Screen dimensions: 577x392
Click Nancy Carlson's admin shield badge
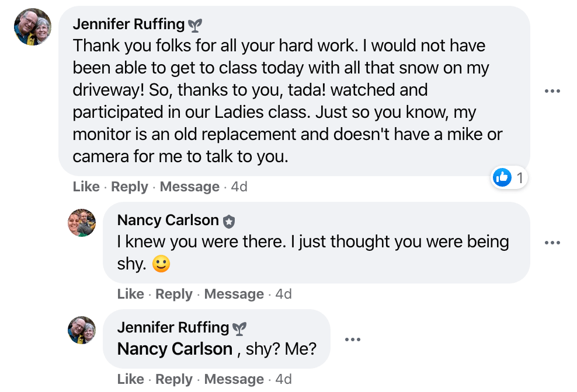(229, 221)
